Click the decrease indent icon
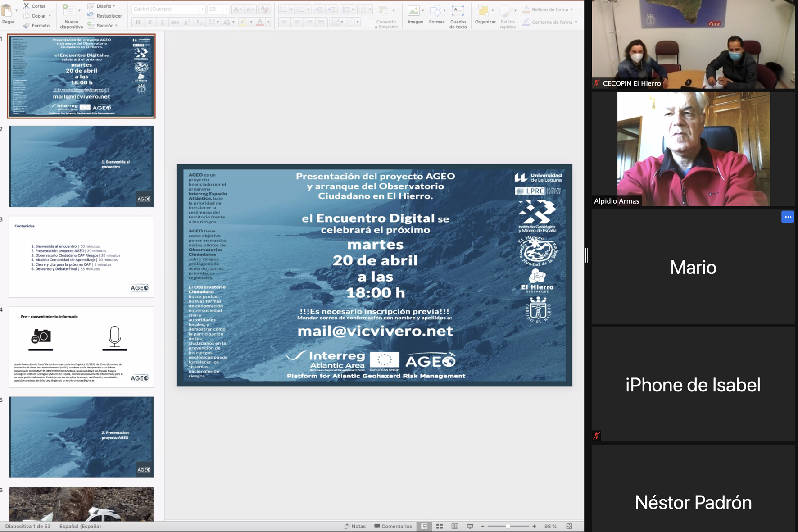The height and width of the screenshot is (532, 798). (319, 9)
